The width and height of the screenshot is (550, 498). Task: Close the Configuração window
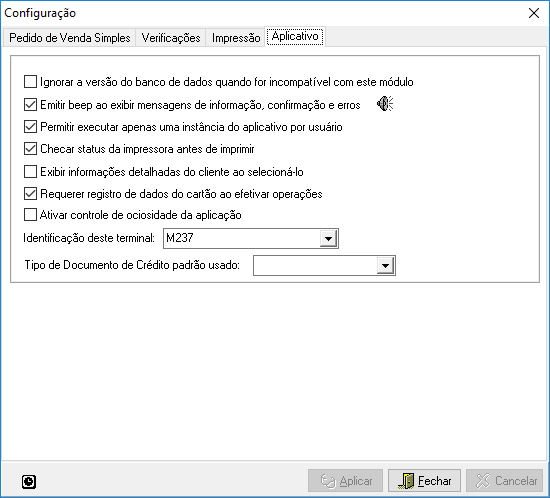(534, 13)
